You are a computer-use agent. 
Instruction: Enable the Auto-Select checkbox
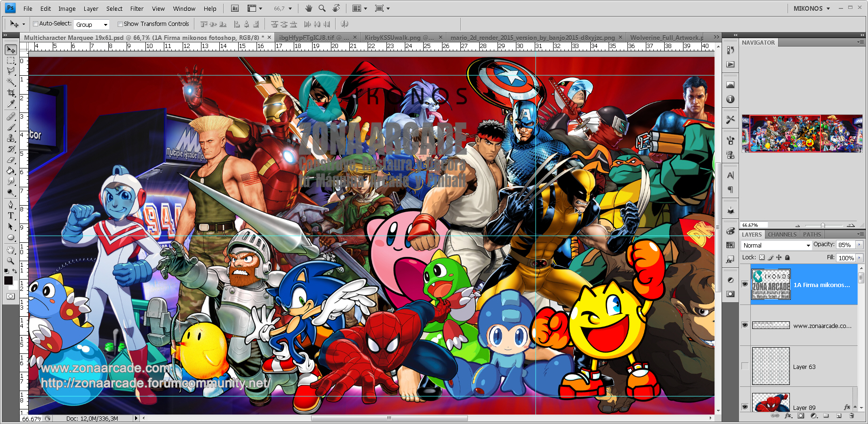click(x=35, y=24)
